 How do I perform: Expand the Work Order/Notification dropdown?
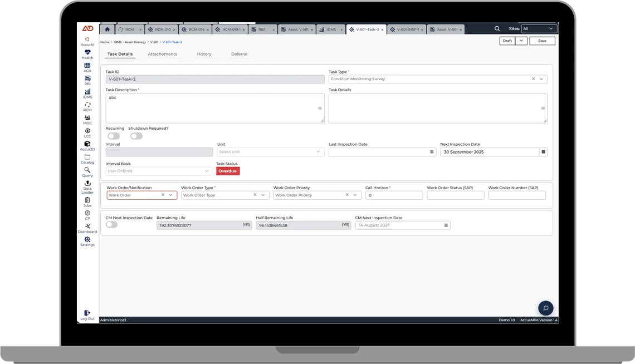point(171,195)
